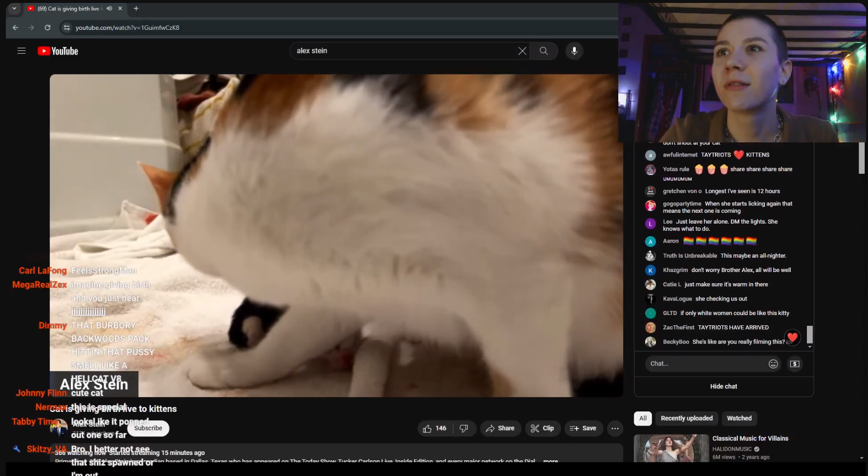Screen dimensions: 868x476
Task: Like the video with thumbs up
Action: [435, 429]
